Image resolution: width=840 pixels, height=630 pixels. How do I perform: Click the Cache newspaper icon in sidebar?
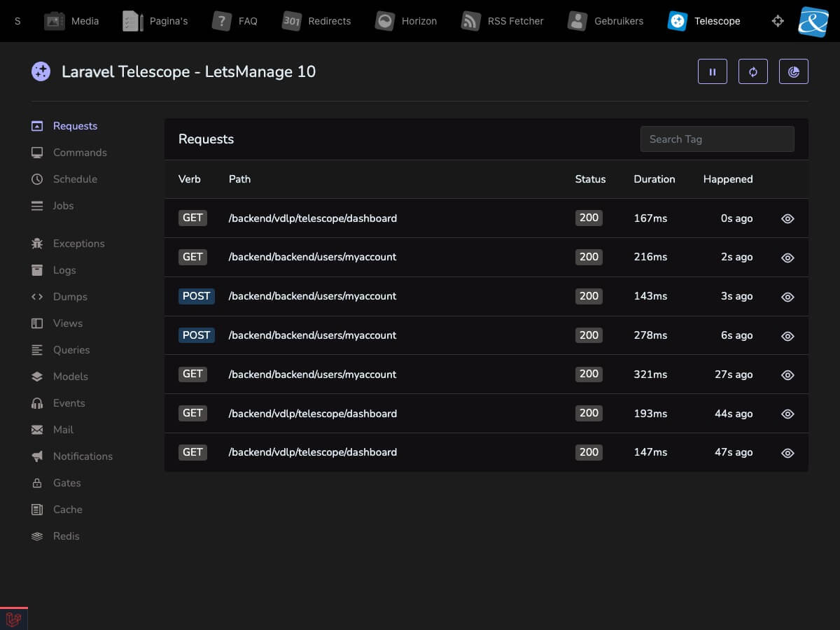point(37,510)
